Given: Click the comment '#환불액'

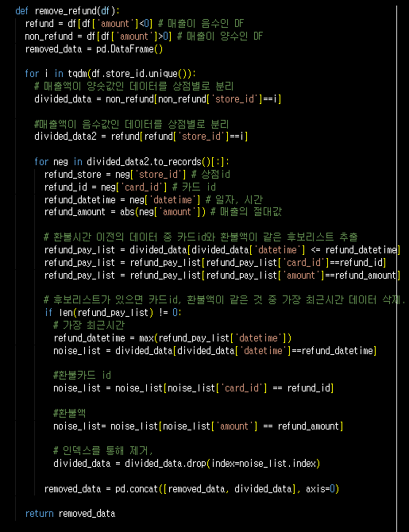Looking at the screenshot, I should click(70, 413).
